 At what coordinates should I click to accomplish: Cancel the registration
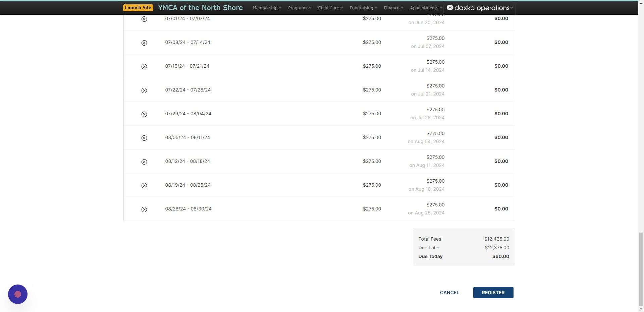[449, 293]
